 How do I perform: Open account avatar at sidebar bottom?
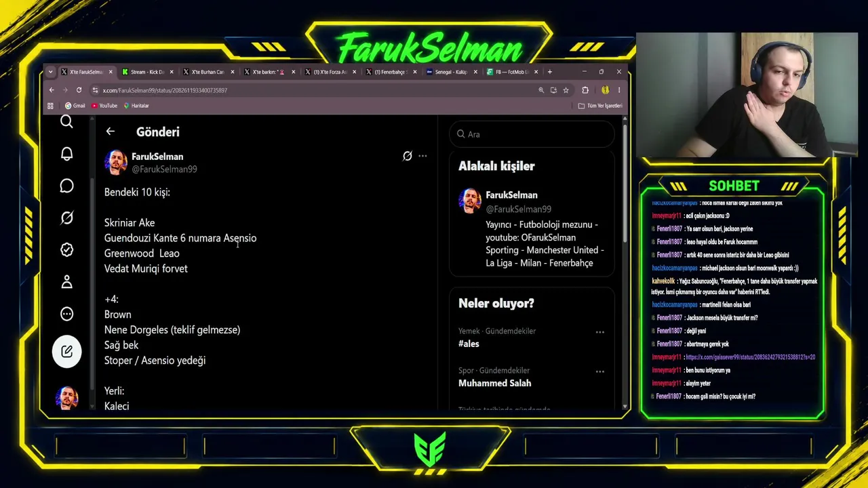click(x=66, y=398)
